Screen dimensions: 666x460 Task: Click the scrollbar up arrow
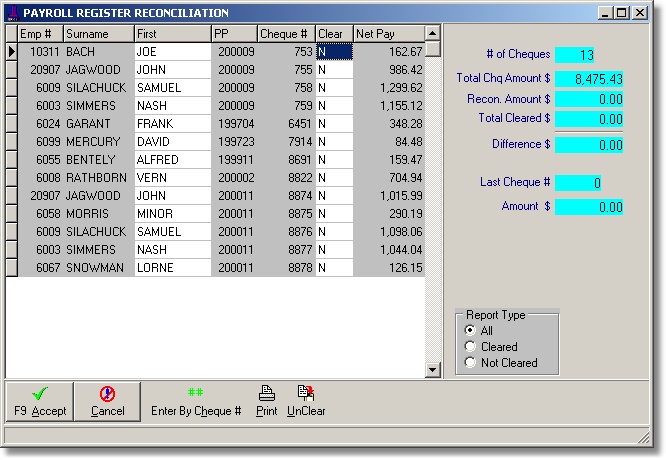432,33
